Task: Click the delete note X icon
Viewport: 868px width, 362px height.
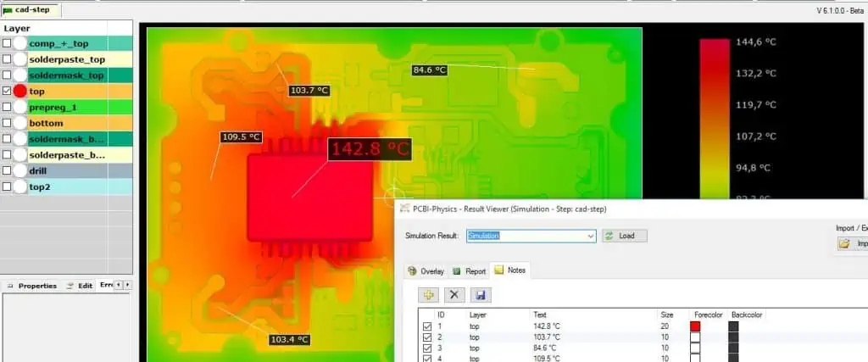Action: 454,294
